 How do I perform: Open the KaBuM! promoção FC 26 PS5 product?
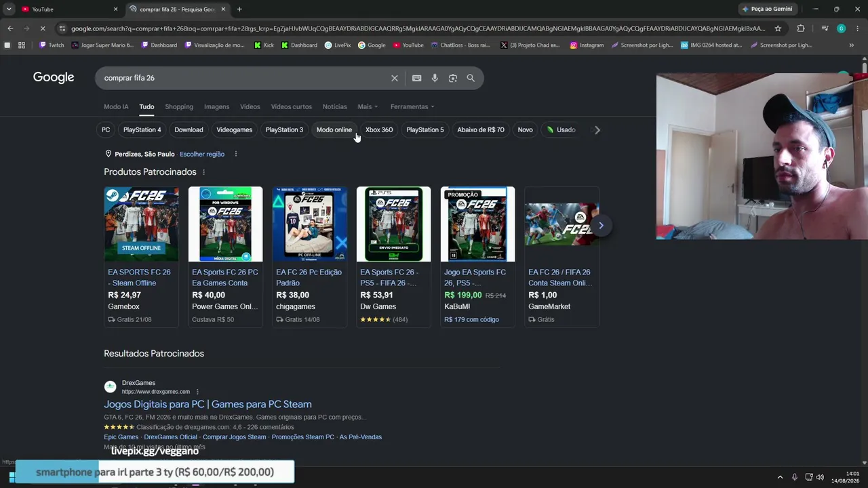tap(477, 257)
